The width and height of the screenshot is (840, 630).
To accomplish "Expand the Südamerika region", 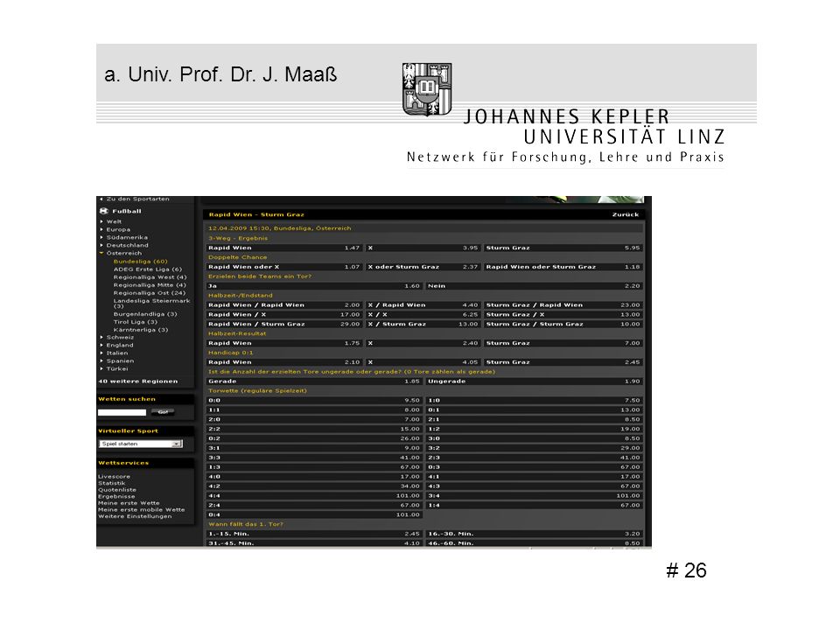I will click(x=126, y=237).
